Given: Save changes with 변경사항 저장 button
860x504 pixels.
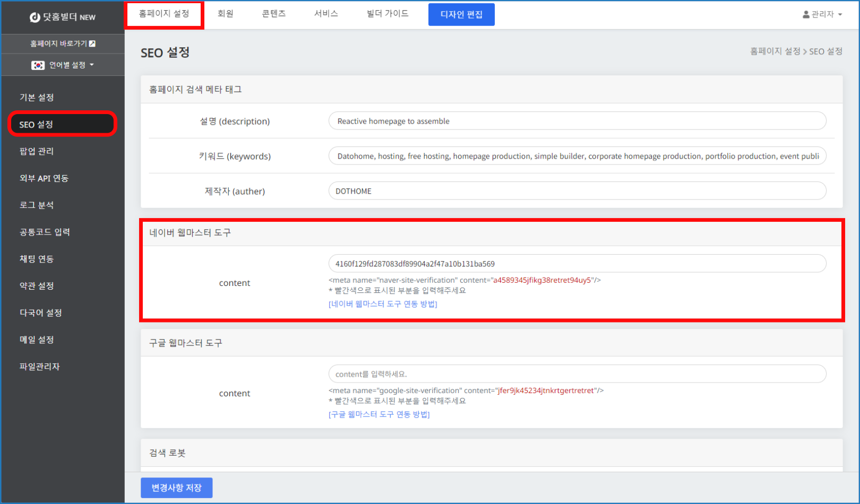Looking at the screenshot, I should click(x=176, y=488).
